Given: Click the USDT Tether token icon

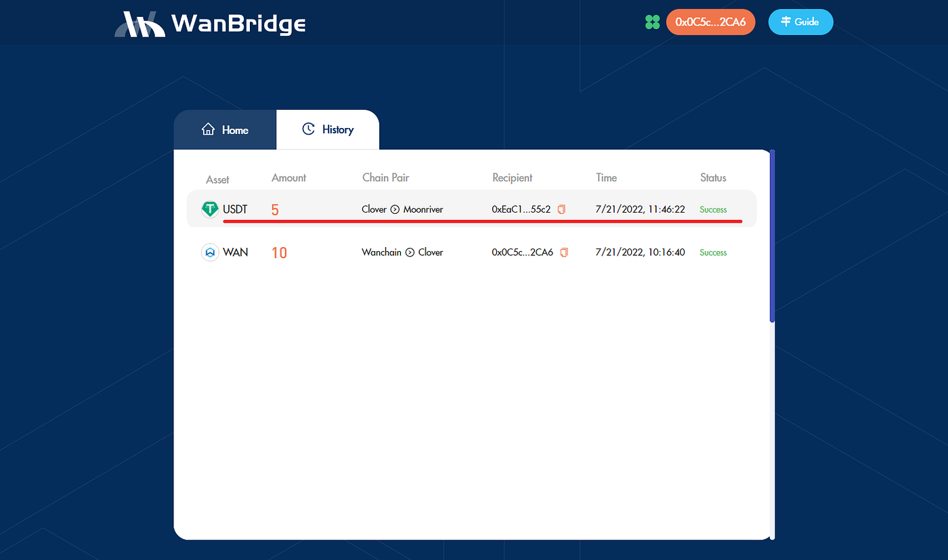Looking at the screenshot, I should click(210, 210).
